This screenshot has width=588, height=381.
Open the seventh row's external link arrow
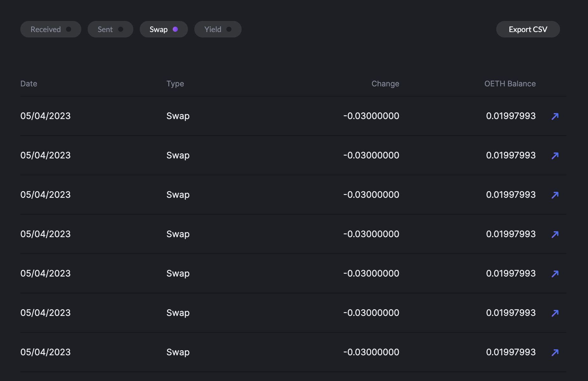pos(555,352)
